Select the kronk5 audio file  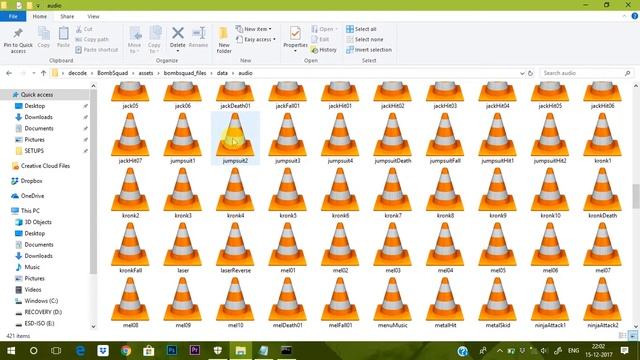288,193
